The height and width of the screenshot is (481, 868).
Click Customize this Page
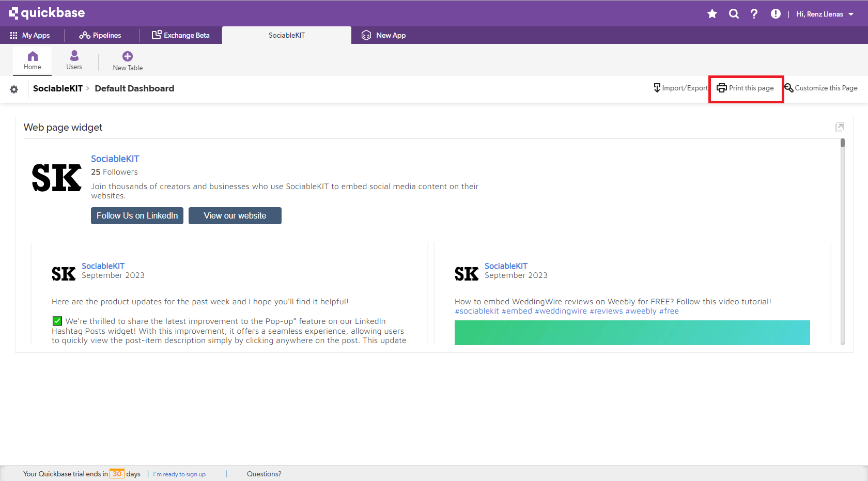coord(821,88)
